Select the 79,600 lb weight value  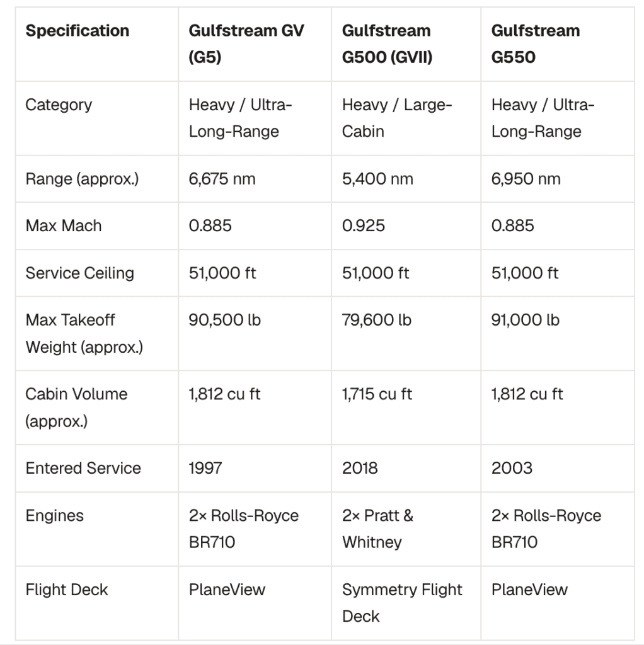click(x=377, y=320)
